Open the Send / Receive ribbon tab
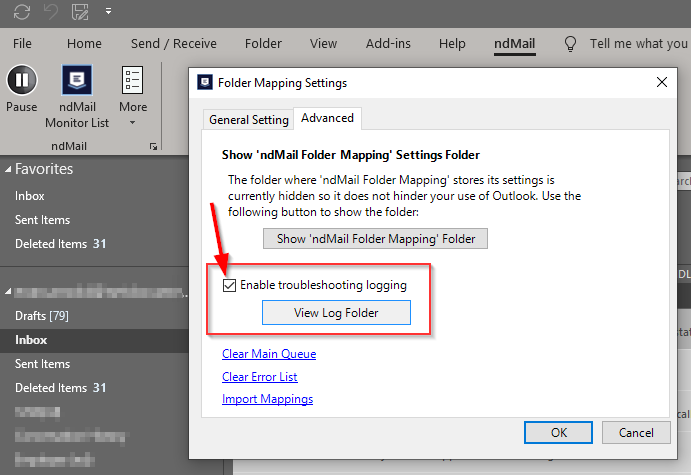This screenshot has width=691, height=475. click(173, 44)
